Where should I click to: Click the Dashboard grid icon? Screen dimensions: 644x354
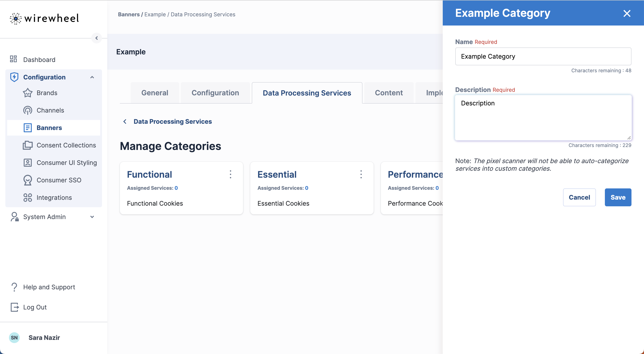coord(13,59)
